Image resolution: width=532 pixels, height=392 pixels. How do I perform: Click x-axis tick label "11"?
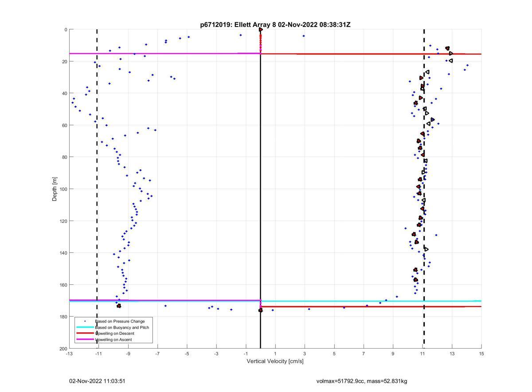tap(422, 353)
